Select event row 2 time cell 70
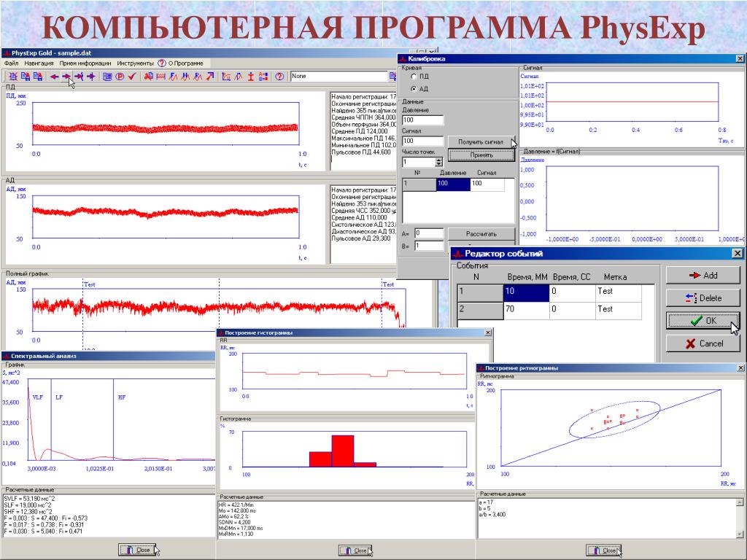This screenshot has width=747, height=560. point(526,309)
